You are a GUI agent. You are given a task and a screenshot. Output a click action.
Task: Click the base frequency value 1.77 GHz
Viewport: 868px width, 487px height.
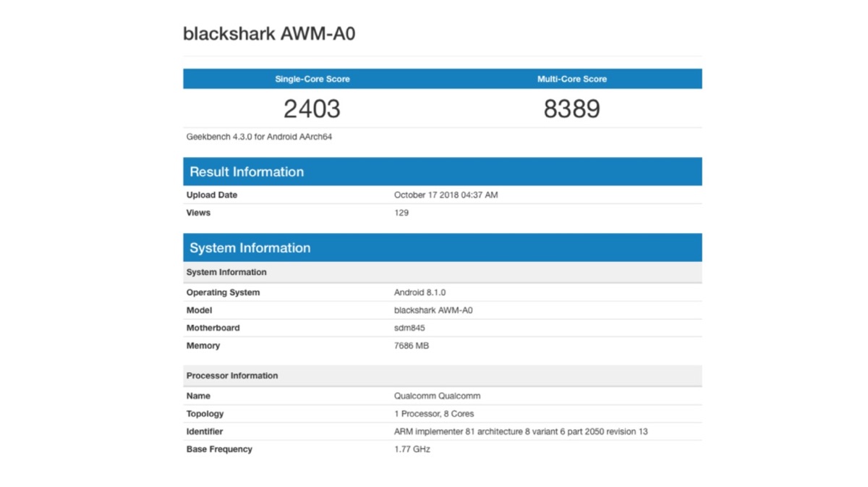click(412, 449)
